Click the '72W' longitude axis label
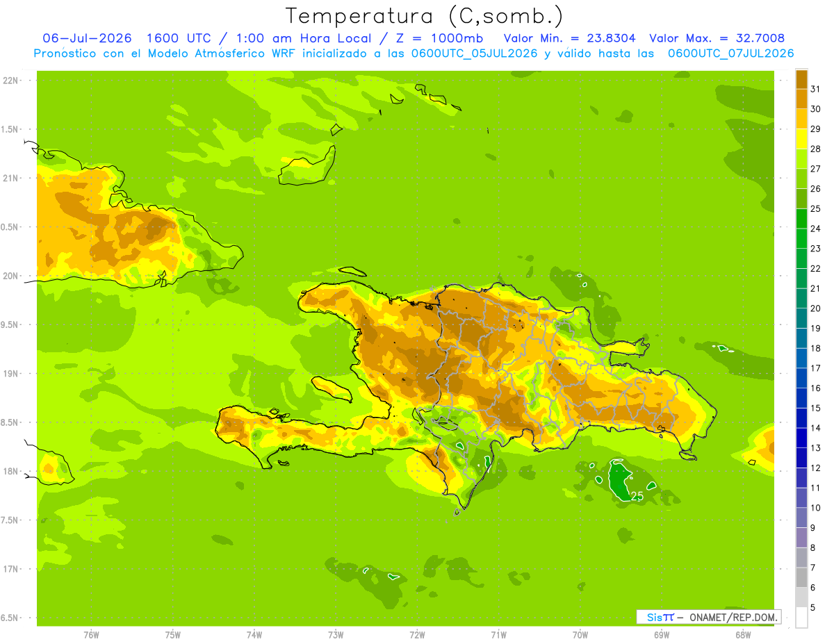834x644 pixels. coord(417,635)
